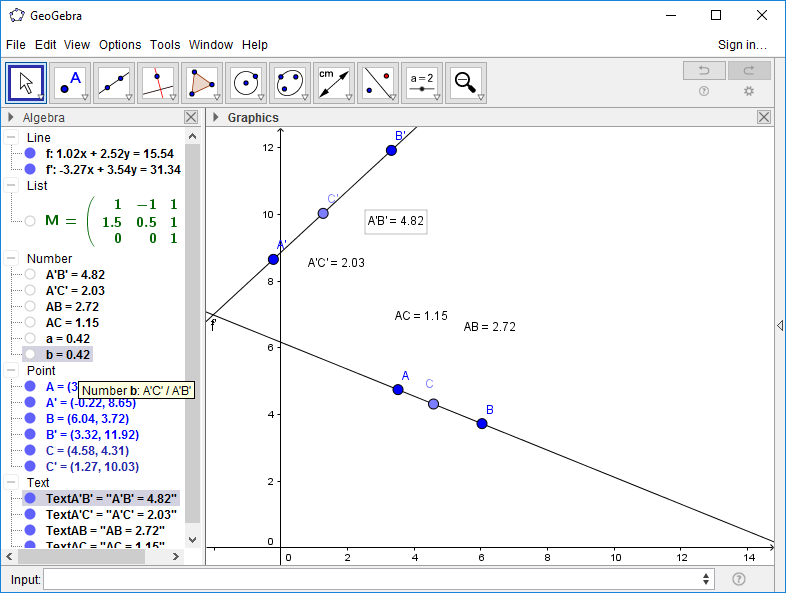The image size is (786, 593).
Task: Open the Tools menu
Action: (x=165, y=45)
